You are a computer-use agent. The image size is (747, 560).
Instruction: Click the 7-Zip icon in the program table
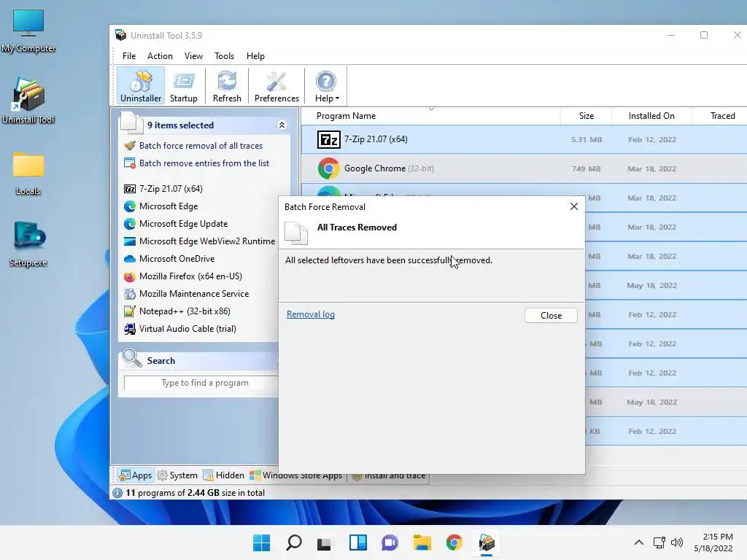click(x=329, y=139)
